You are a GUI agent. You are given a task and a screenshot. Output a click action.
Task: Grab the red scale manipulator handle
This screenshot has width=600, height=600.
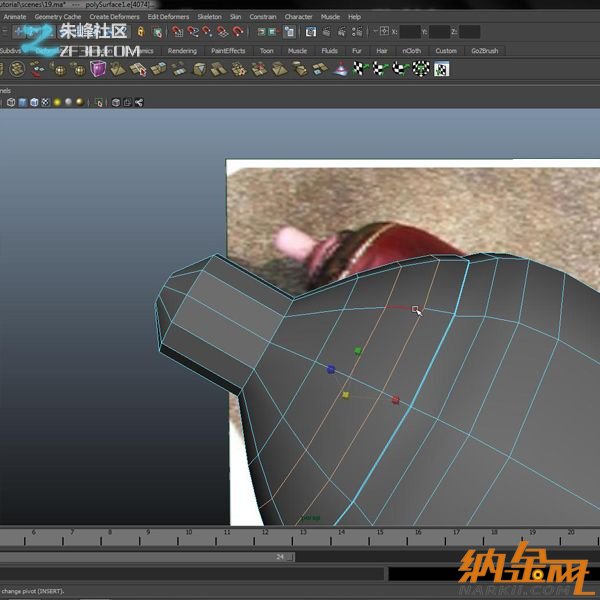[x=396, y=400]
